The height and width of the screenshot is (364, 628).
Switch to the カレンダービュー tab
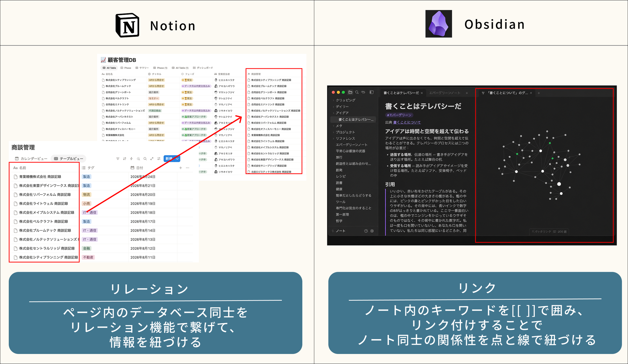point(31,159)
